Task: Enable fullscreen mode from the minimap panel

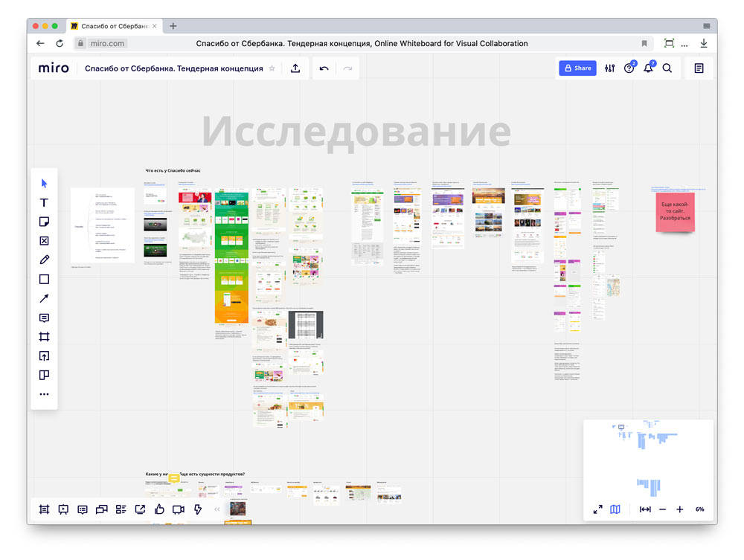Action: pyautogui.click(x=597, y=509)
